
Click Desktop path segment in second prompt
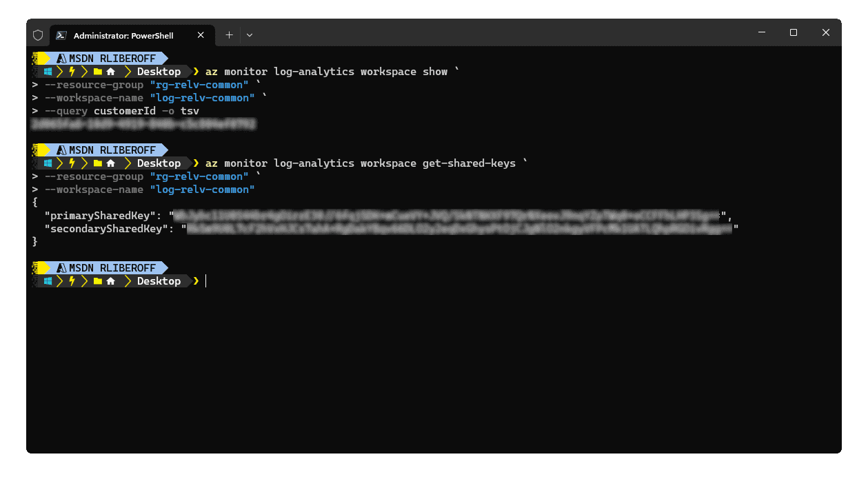pos(159,163)
